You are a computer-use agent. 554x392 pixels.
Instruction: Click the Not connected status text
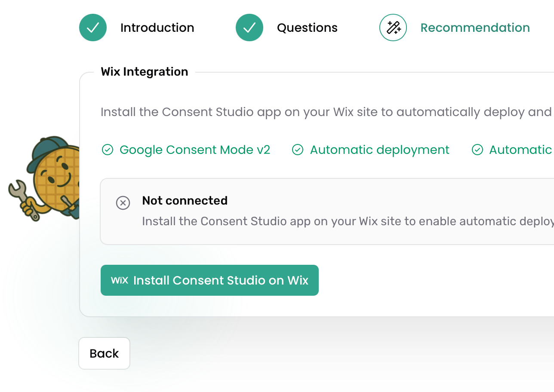[185, 200]
